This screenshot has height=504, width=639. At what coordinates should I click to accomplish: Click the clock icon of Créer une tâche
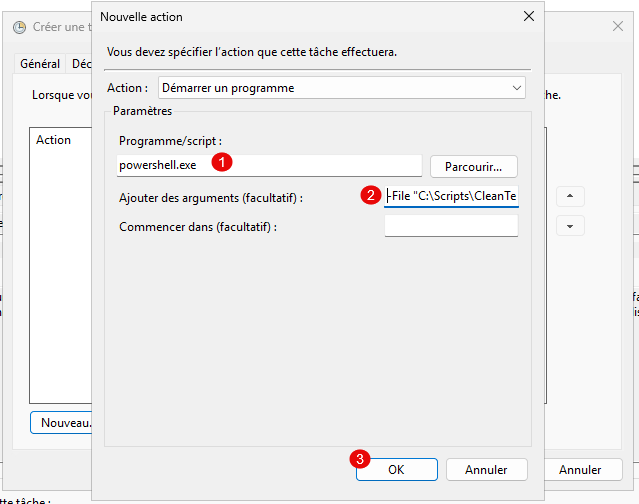[x=20, y=27]
